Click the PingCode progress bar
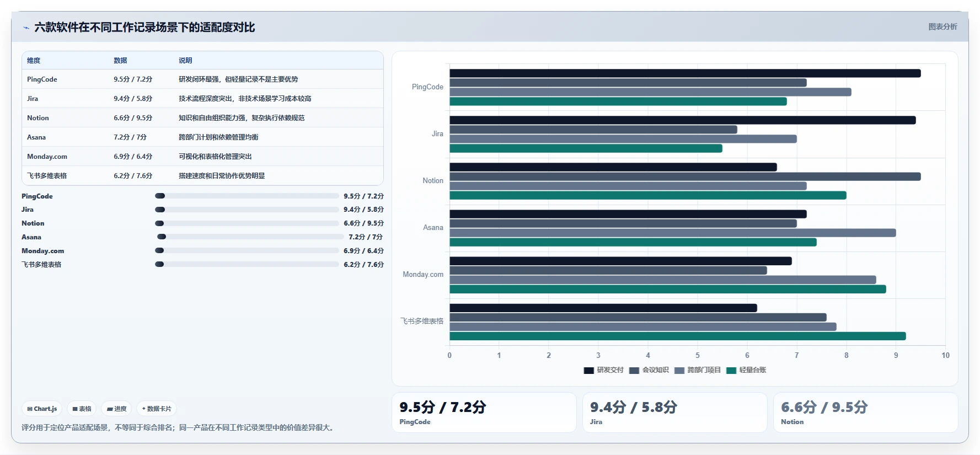The width and height of the screenshot is (980, 455). [247, 196]
